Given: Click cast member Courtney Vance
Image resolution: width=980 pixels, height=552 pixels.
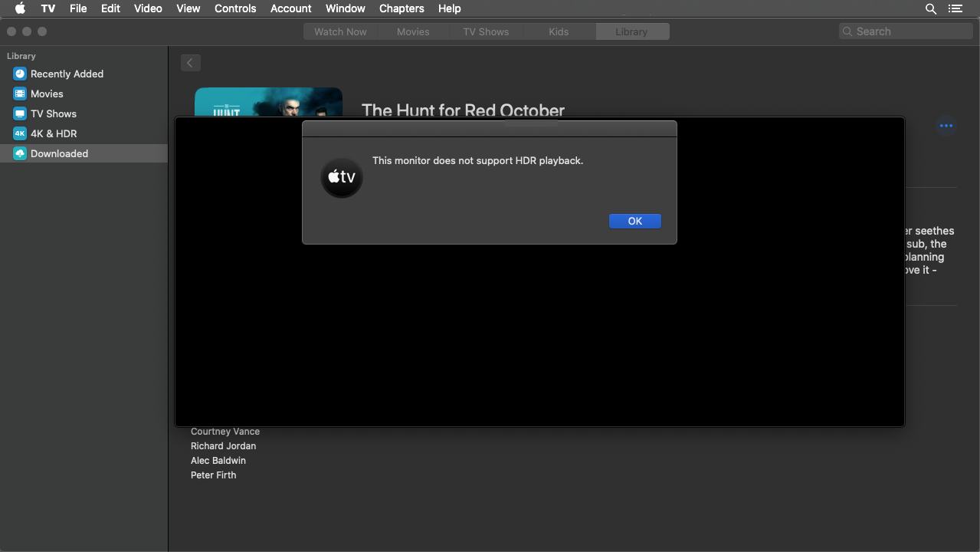Looking at the screenshot, I should pyautogui.click(x=225, y=432).
